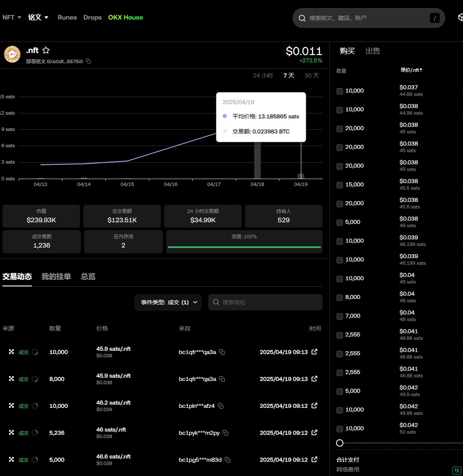Screen dimensions: 463x476
Task: Click the 市值 $239.93K stat card
Action: (x=41, y=216)
